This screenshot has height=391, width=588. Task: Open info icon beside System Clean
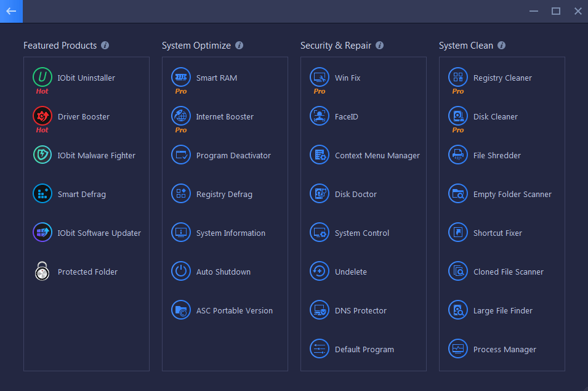click(501, 46)
